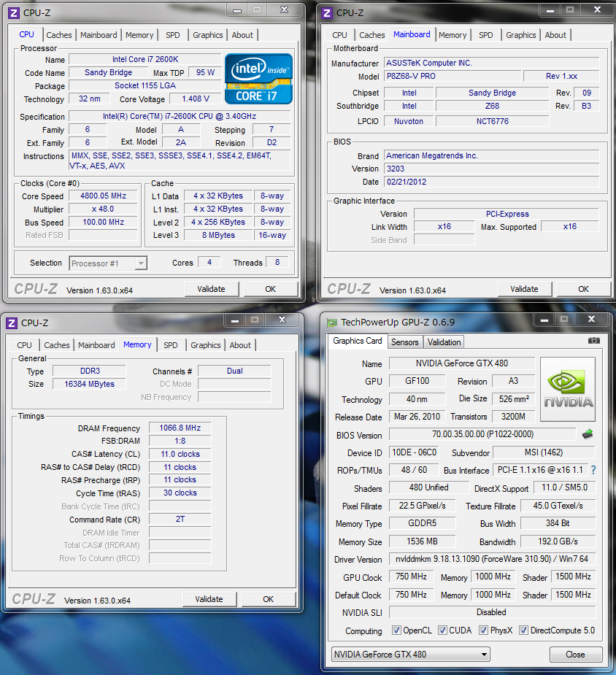Screen dimensions: 616x675
Task: Open Caches tab in the Memory window
Action: pos(57,345)
